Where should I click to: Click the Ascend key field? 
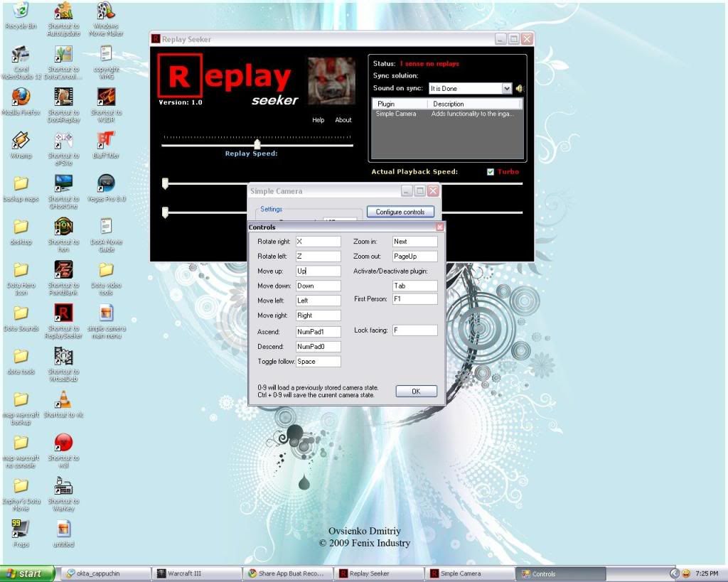tap(318, 332)
